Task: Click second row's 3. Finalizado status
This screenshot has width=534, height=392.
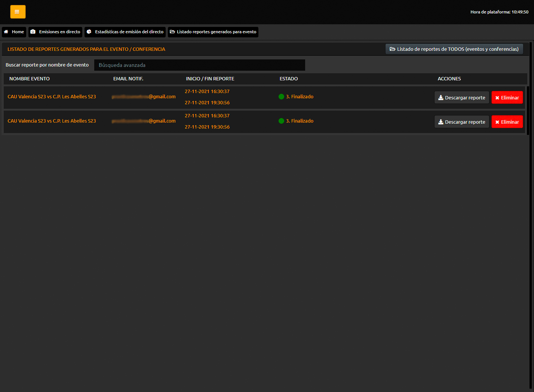Action: (300, 121)
